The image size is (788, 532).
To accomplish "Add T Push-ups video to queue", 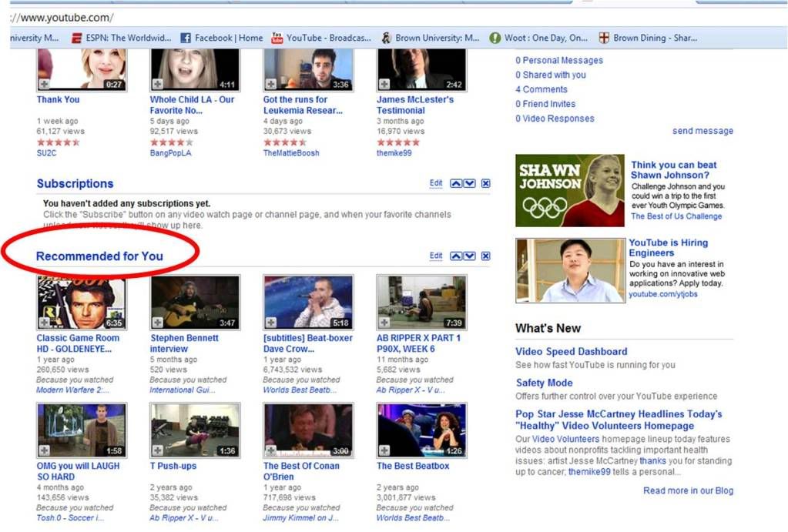I will [157, 450].
